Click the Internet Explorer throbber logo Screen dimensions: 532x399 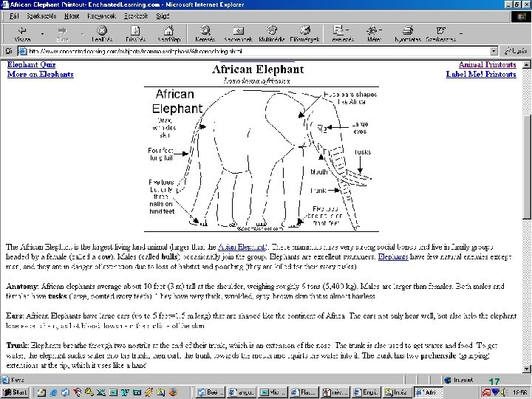[x=521, y=16]
